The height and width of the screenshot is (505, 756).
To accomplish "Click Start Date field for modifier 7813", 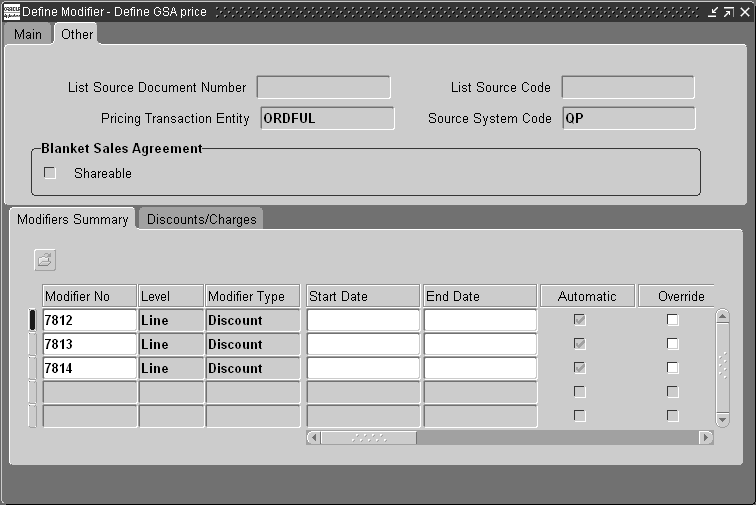I will 363,344.
